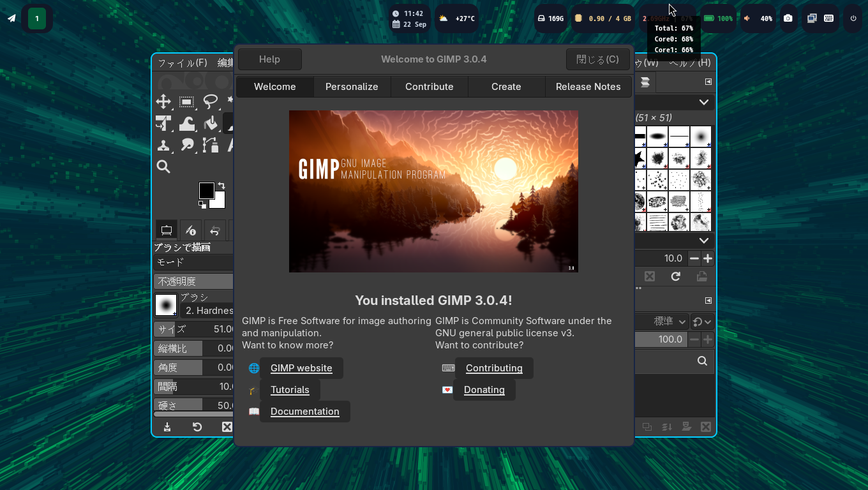The height and width of the screenshot is (490, 868).
Task: Click the power button icon
Action: click(x=853, y=19)
